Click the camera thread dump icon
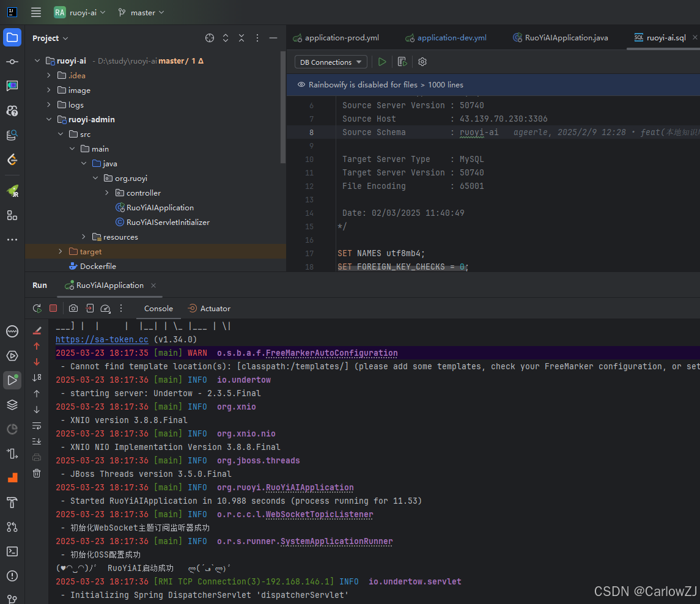Viewport: 700px width, 604px height. coord(73,309)
